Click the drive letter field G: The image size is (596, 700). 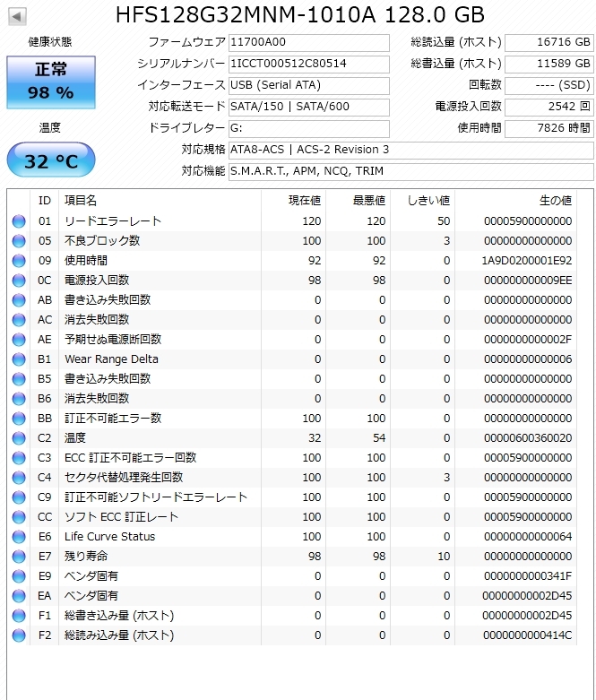pyautogui.click(x=309, y=128)
